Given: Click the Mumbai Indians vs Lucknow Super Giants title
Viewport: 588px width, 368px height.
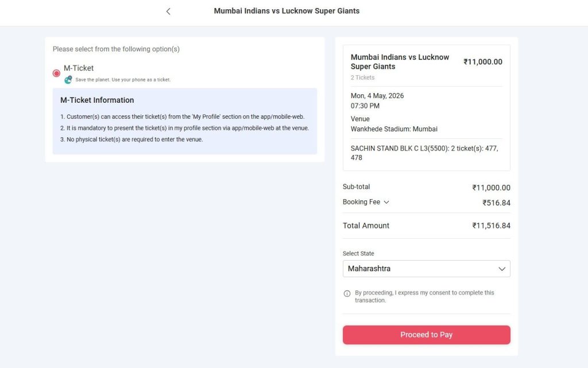Looking at the screenshot, I should coord(400,61).
